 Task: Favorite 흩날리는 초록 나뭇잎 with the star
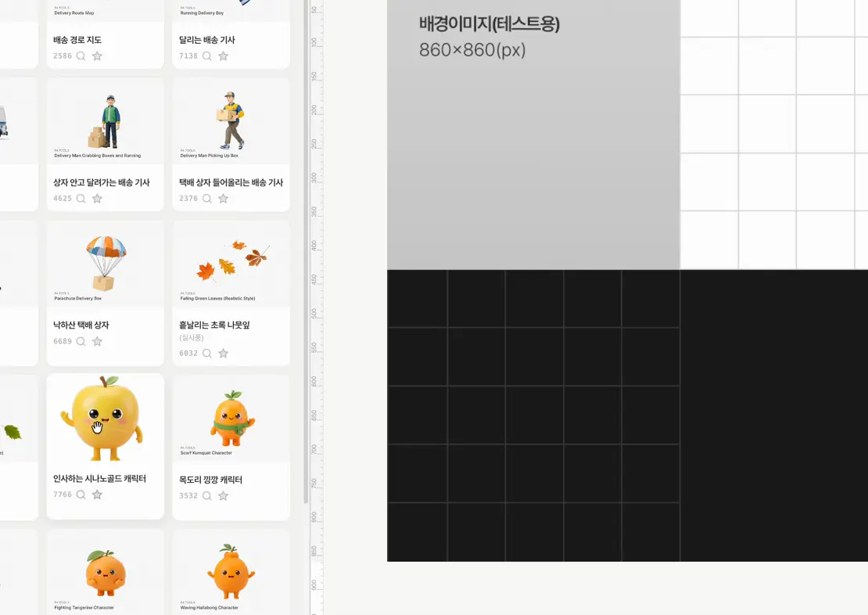[x=223, y=354]
